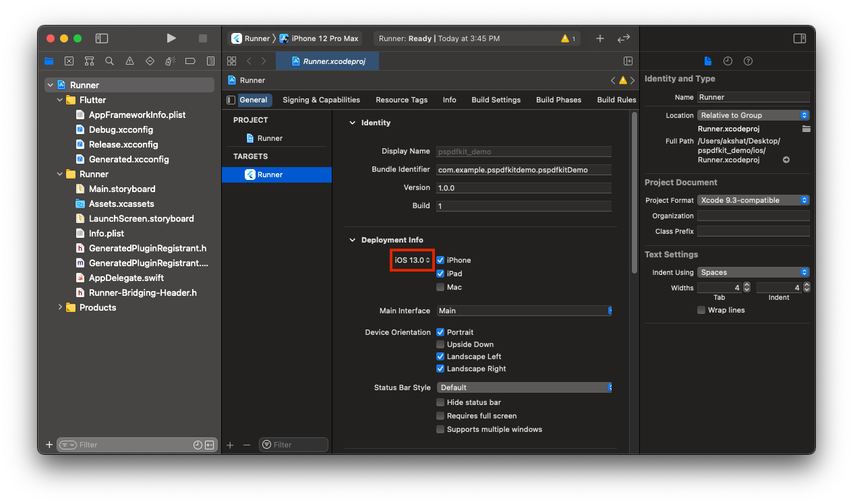Screen dimensions: 853x504
Task: Reveal the full path in Finder arrow
Action: coord(786,160)
